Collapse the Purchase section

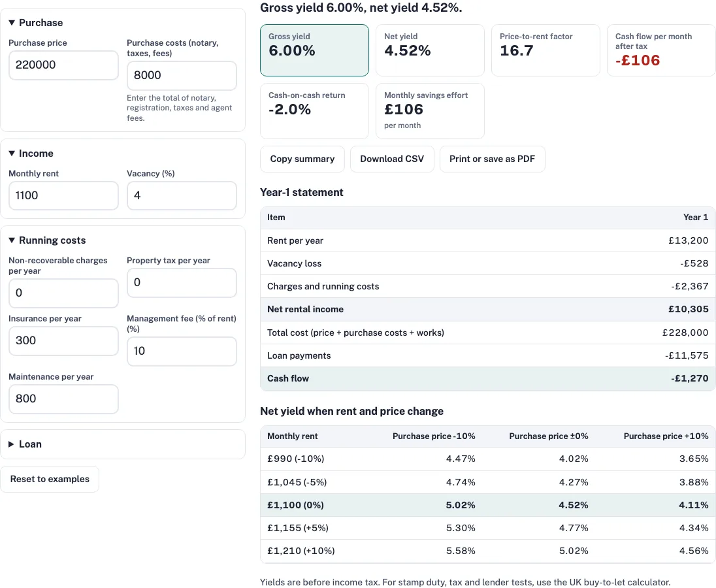click(x=36, y=23)
